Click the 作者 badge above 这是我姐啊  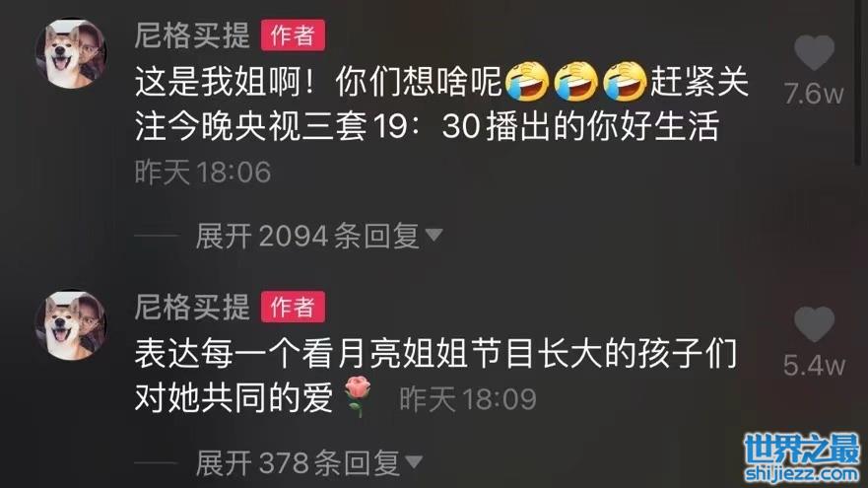click(293, 35)
